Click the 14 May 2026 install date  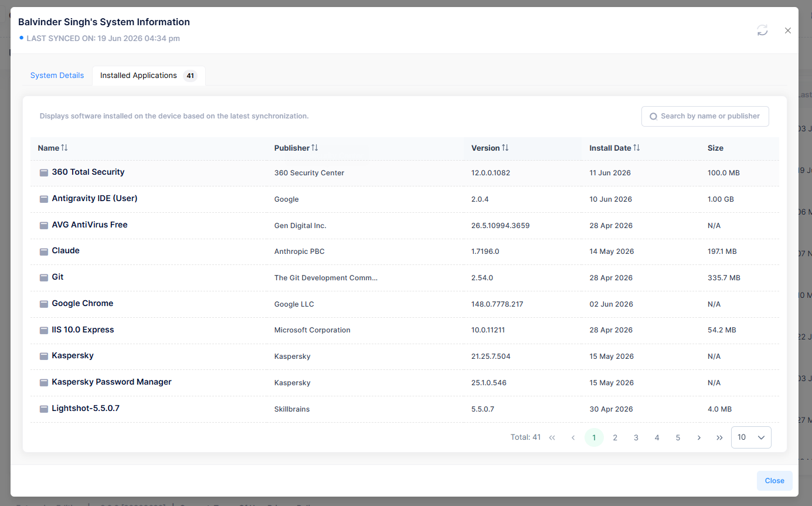click(x=612, y=252)
